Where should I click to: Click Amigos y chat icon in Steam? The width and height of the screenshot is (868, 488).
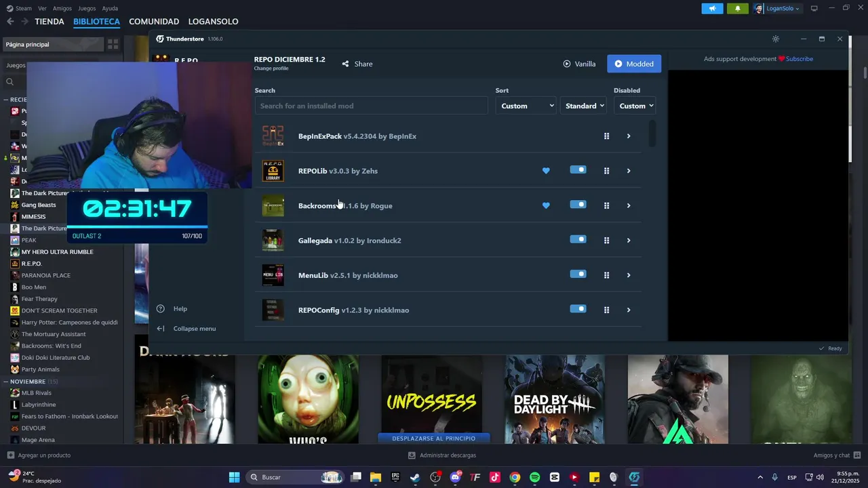tap(857, 455)
